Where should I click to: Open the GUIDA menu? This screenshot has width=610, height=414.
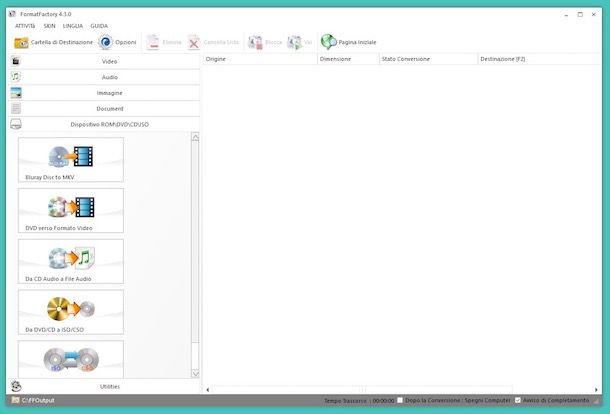click(99, 26)
